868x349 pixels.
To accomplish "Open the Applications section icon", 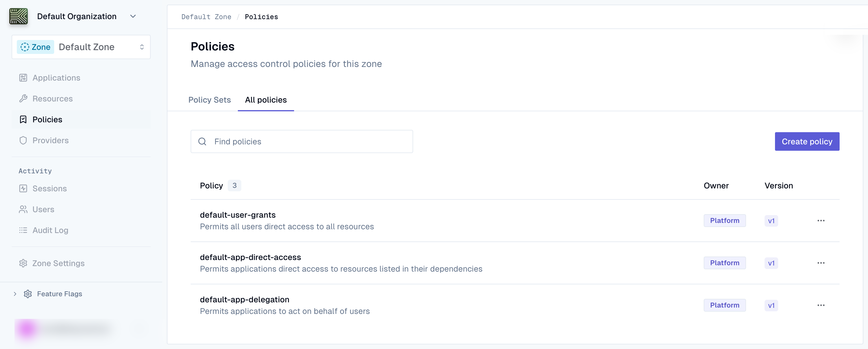I will pos(23,78).
